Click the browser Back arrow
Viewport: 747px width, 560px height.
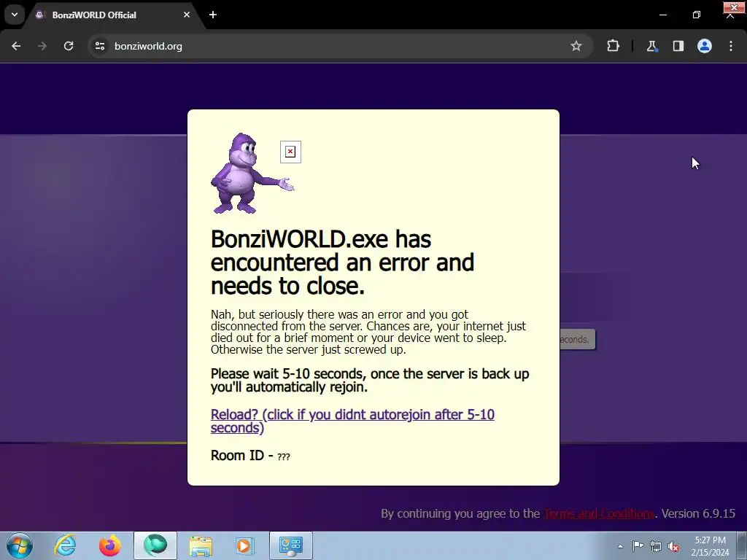[16, 46]
